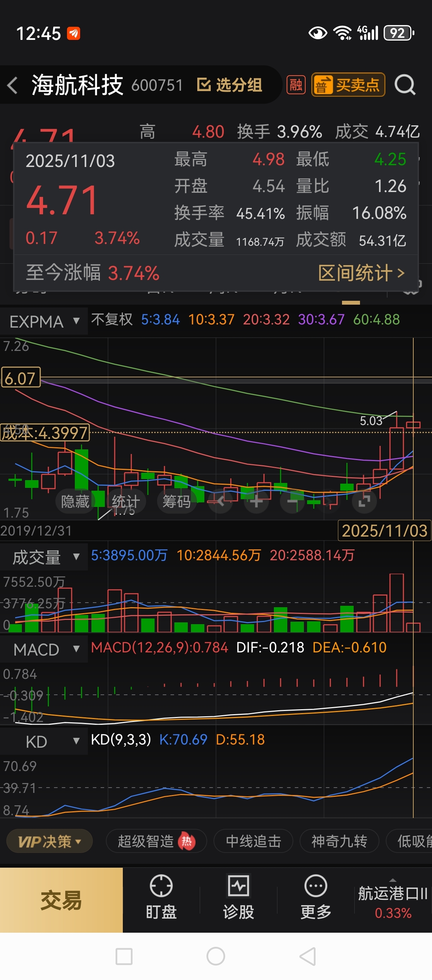Go back using the top-left arrow
This screenshot has height=980, width=432.
[x=13, y=85]
